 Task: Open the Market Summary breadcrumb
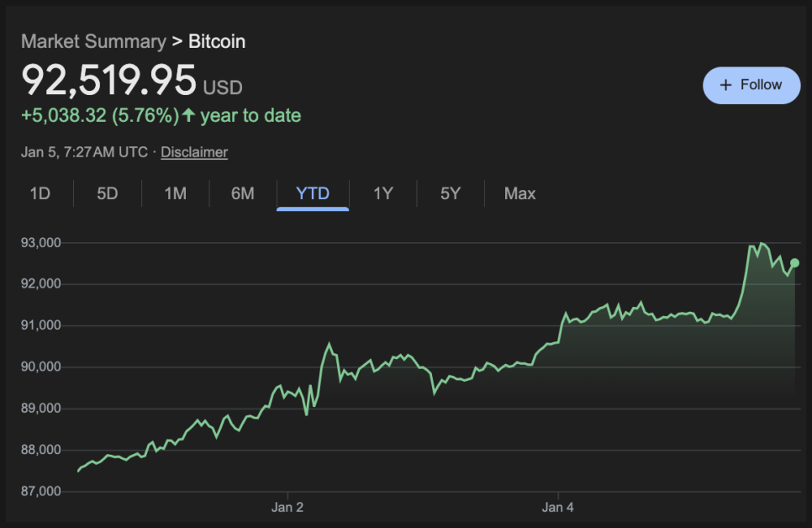click(x=93, y=41)
